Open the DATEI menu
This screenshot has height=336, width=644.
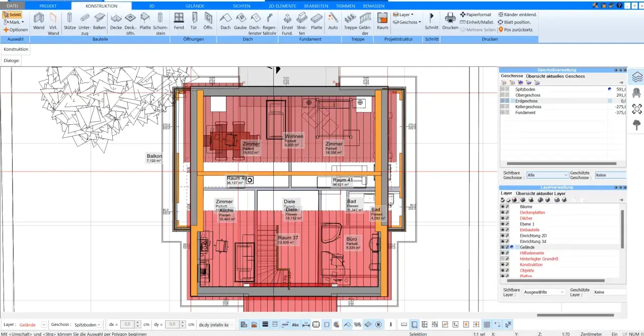click(x=12, y=6)
